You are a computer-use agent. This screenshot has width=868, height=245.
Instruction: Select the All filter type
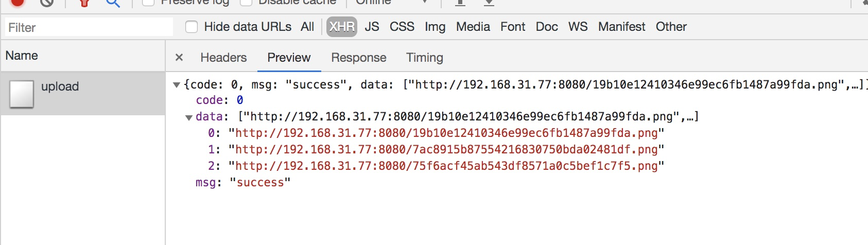(x=307, y=27)
